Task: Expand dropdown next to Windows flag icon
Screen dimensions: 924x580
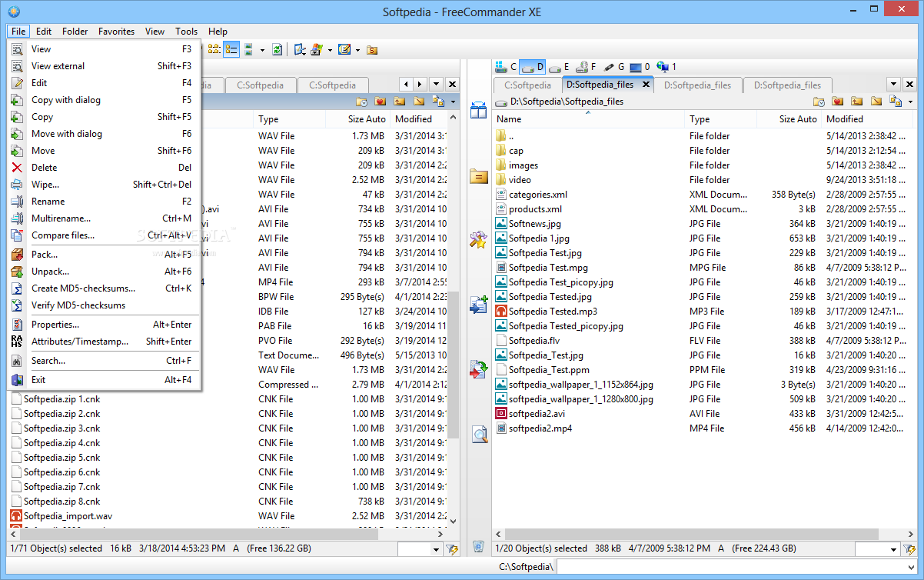Action: click(x=330, y=50)
